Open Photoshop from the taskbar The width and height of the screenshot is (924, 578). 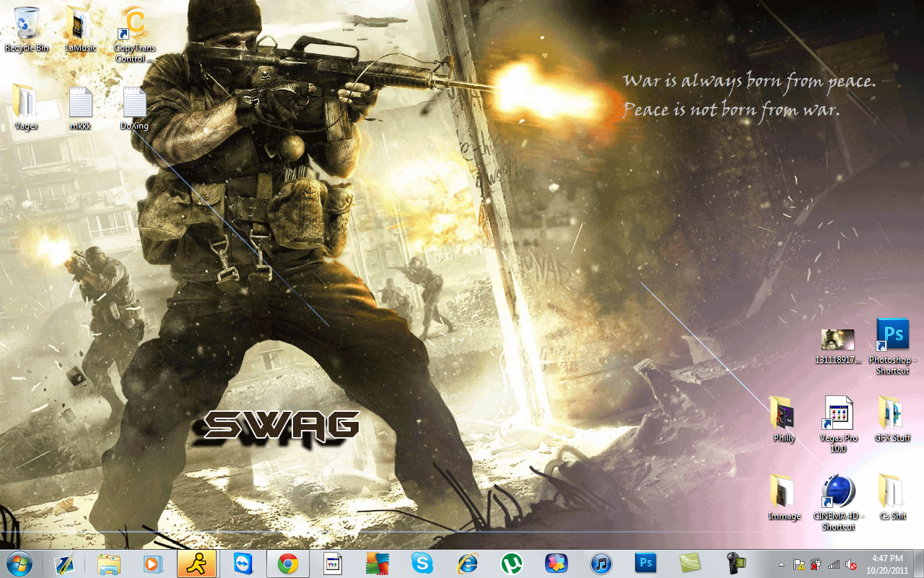[645, 564]
